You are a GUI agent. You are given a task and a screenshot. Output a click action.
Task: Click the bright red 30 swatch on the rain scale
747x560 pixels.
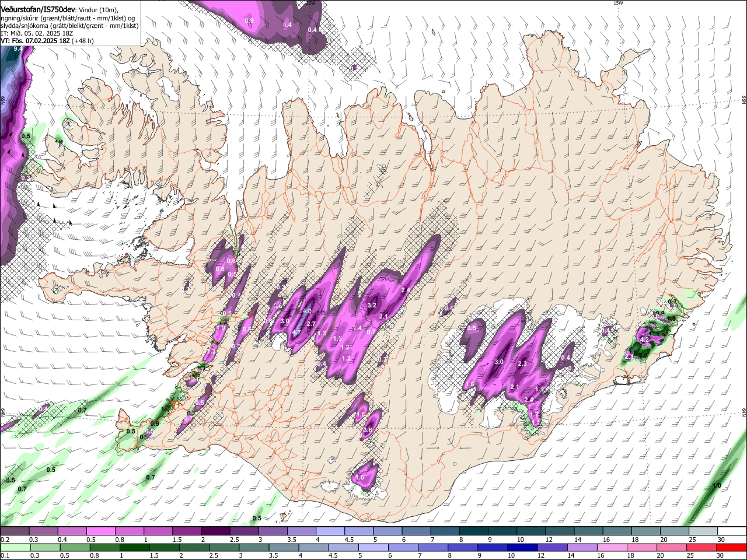click(x=731, y=548)
